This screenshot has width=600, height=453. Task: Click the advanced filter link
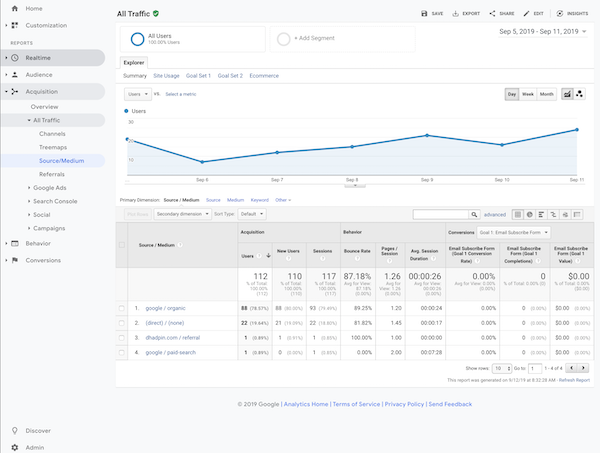pyautogui.click(x=495, y=215)
